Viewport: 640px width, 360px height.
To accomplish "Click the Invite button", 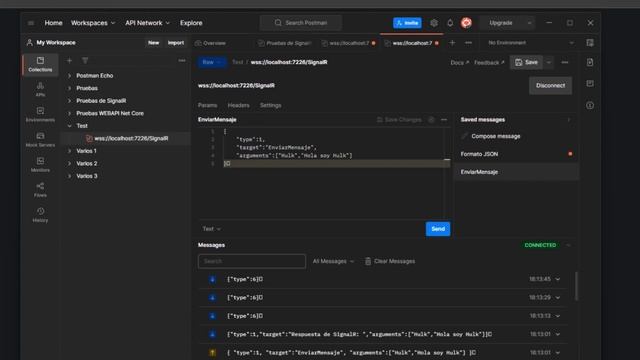I will coord(407,23).
